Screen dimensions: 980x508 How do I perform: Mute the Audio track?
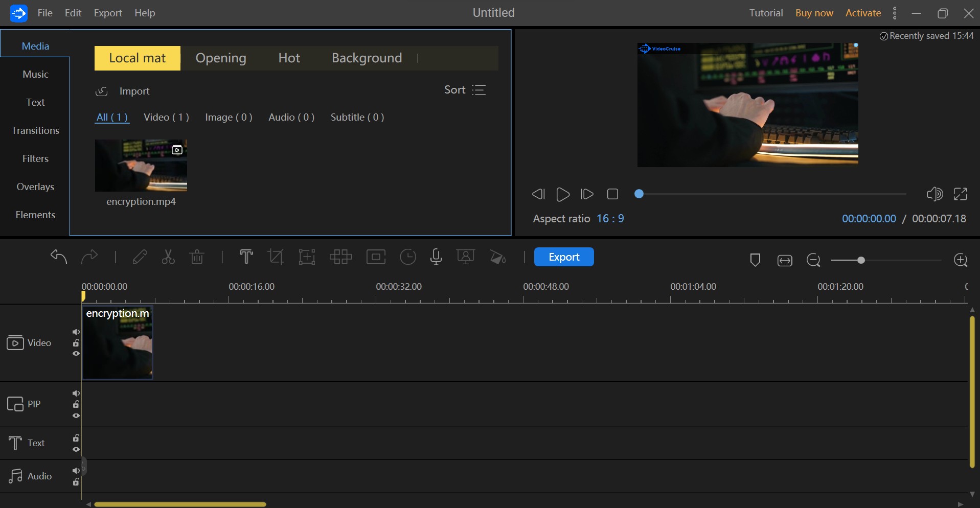76,471
